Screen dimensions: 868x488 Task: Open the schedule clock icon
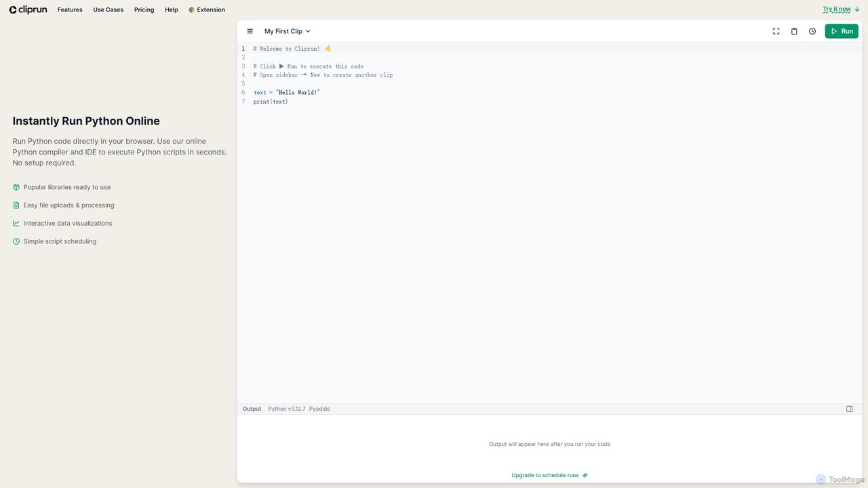pyautogui.click(x=812, y=31)
